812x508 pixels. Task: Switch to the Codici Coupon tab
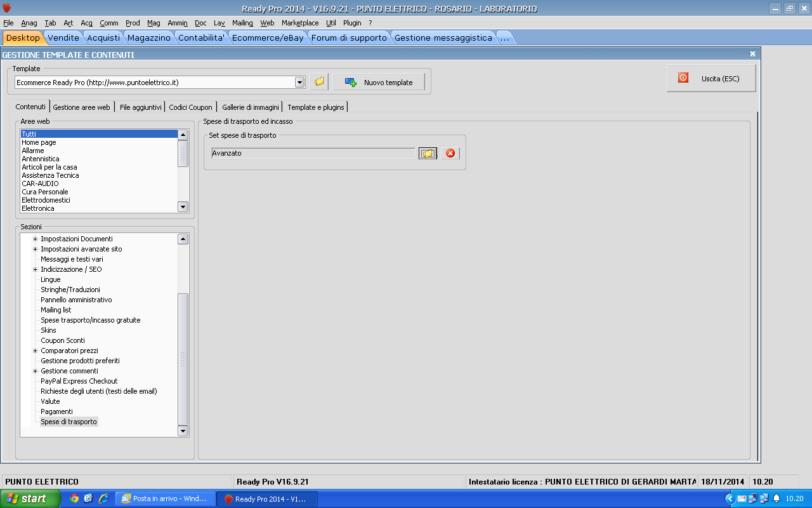pos(190,107)
